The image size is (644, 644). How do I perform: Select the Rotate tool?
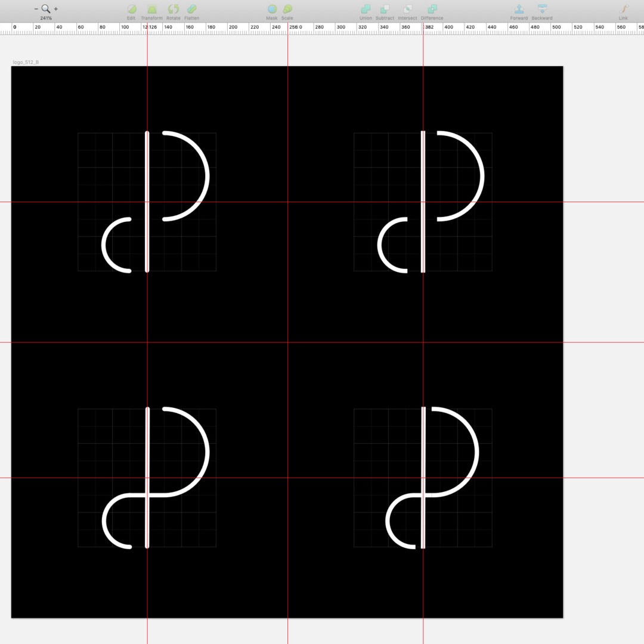point(174,9)
